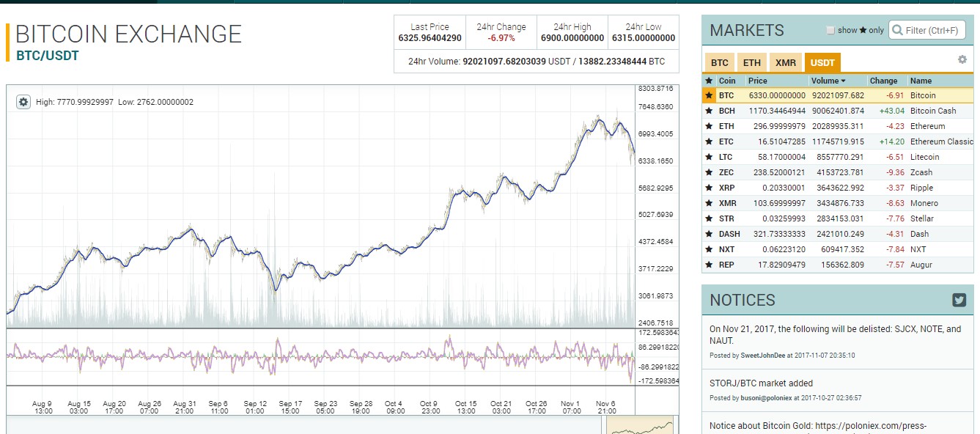
Task: Click the STORJ/BTC market added notice
Action: (761, 383)
